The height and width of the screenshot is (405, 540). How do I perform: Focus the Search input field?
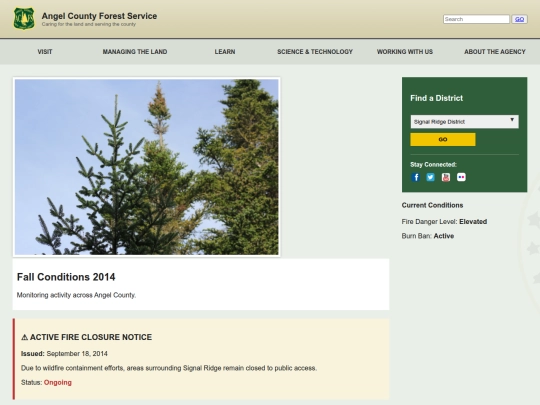tap(476, 19)
